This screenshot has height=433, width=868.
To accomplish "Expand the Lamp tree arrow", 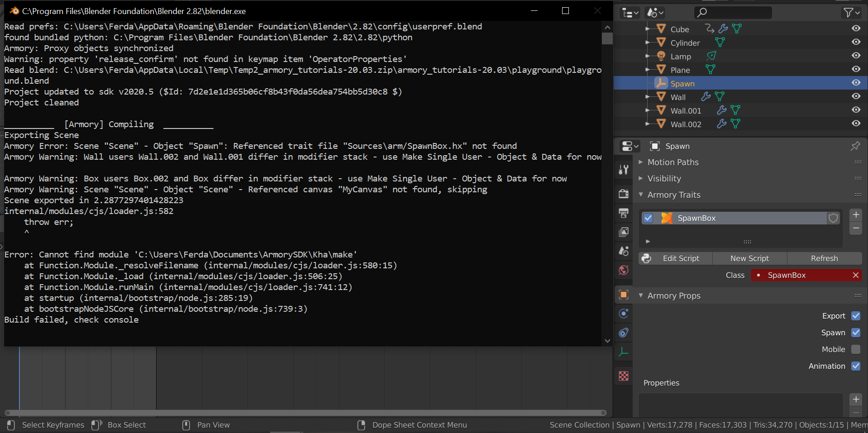I will point(648,56).
